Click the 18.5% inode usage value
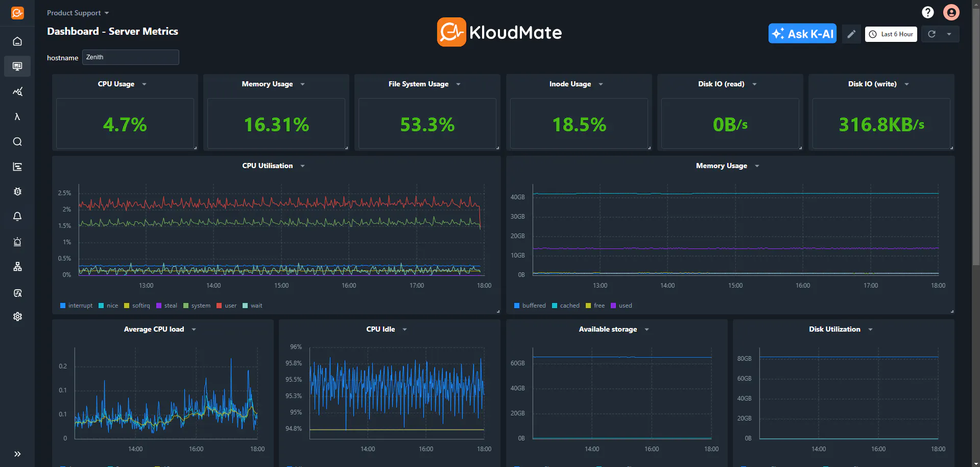The image size is (980, 467). coord(579,125)
